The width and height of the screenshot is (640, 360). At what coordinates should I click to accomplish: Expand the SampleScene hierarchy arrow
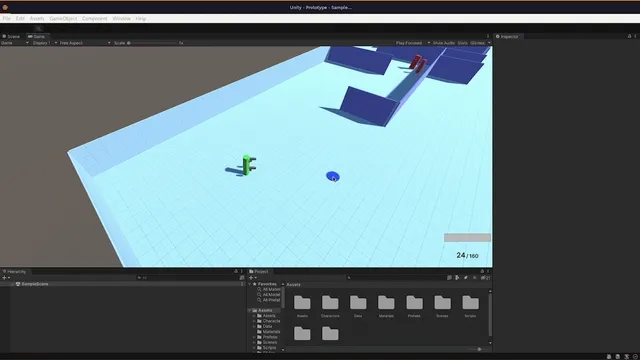tap(13, 284)
